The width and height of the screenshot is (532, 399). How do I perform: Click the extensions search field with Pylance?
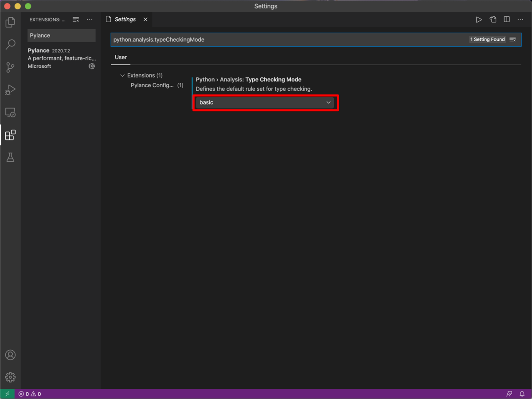62,35
